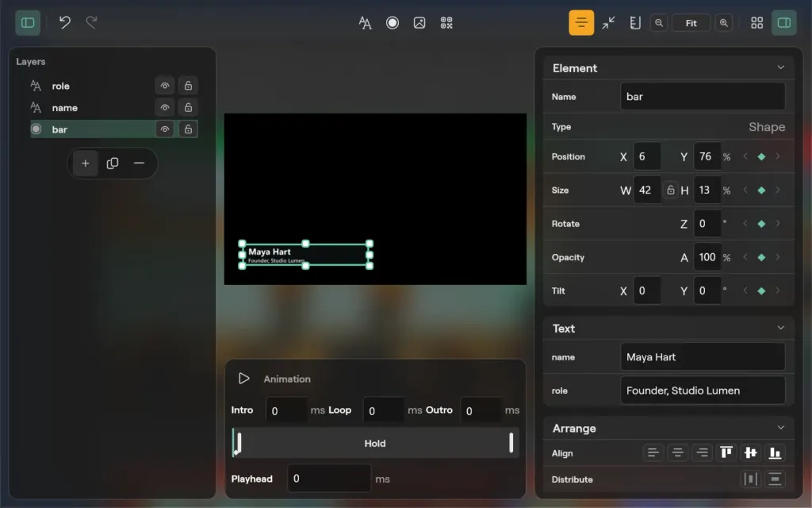The height and width of the screenshot is (508, 812).
Task: Go to next Opacity keyframe
Action: click(x=777, y=258)
